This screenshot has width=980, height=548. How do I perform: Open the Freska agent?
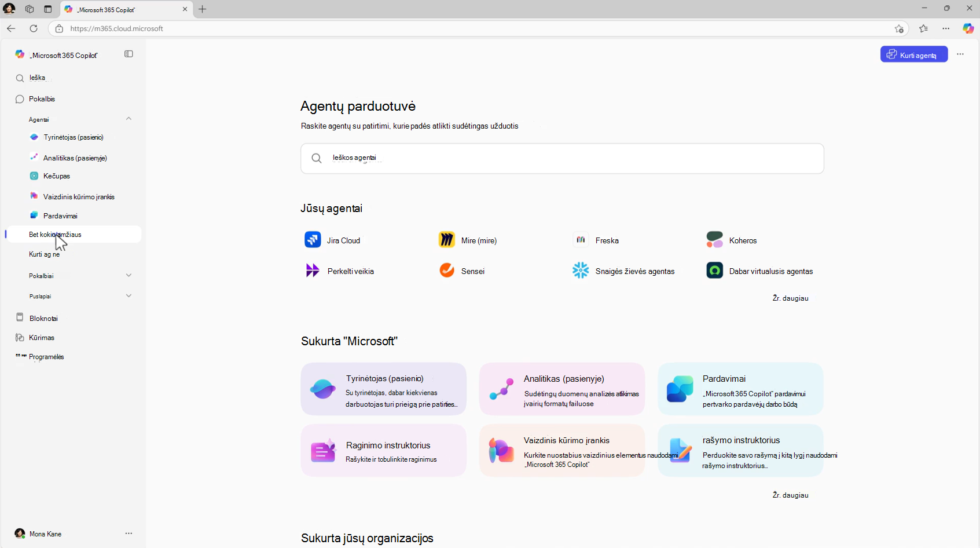click(x=596, y=240)
